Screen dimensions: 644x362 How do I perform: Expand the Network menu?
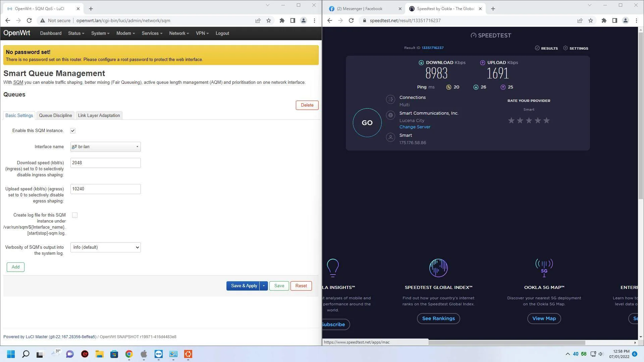[179, 33]
